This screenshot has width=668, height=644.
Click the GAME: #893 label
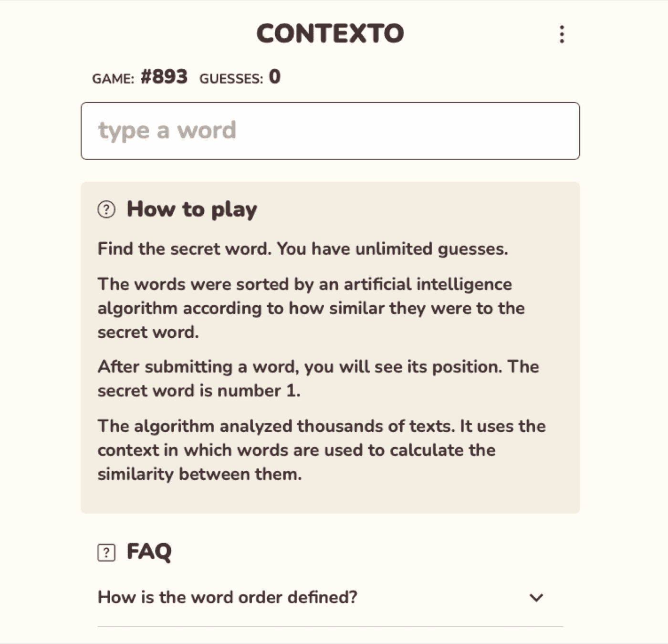coord(140,76)
